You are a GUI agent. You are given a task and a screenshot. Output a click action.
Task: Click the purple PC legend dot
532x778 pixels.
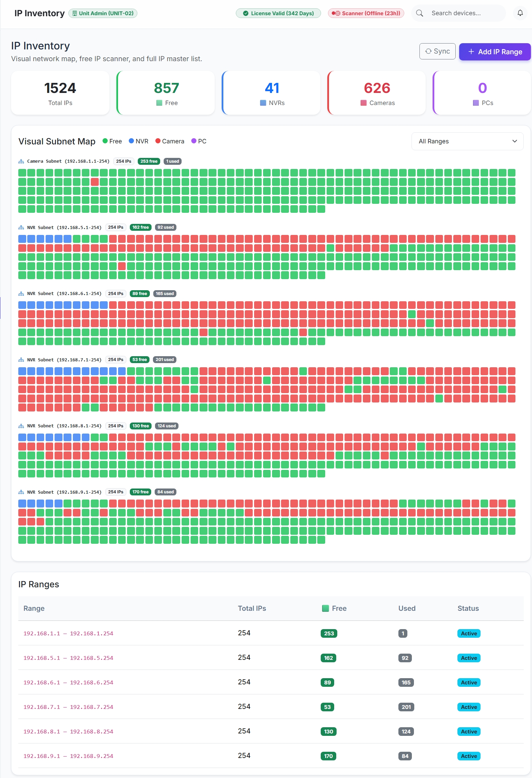pyautogui.click(x=194, y=141)
